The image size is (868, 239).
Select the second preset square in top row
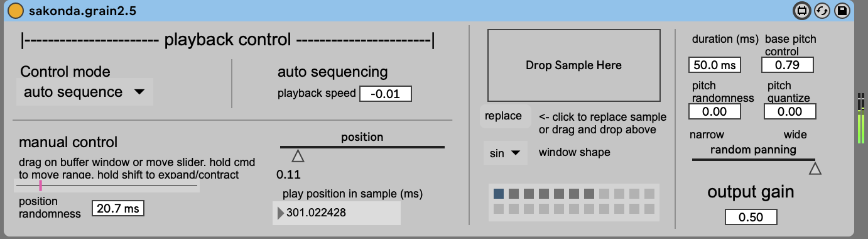click(x=514, y=194)
